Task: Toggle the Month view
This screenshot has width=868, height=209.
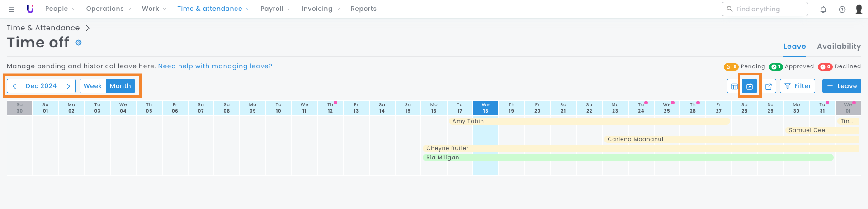Action: 120,86
